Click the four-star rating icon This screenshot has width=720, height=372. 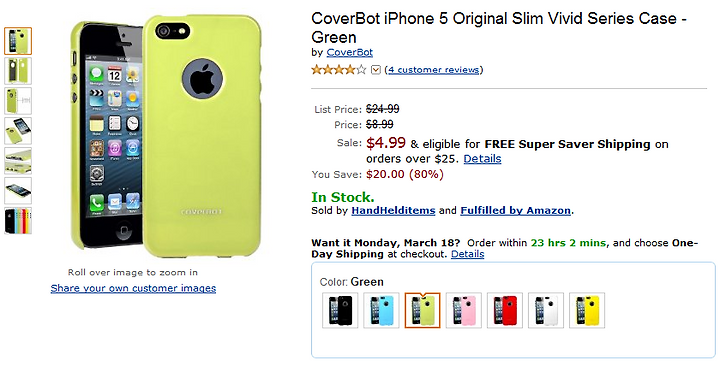(339, 70)
